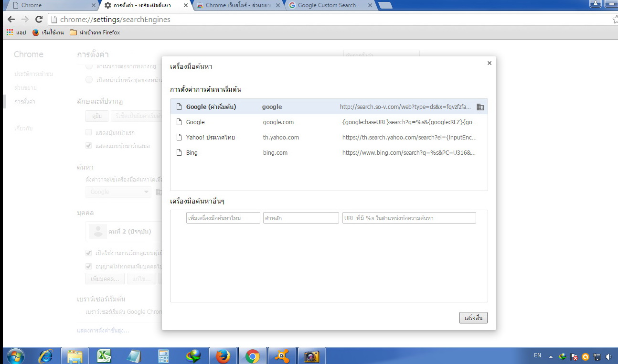Close the Chrome Web Store tab

click(278, 5)
